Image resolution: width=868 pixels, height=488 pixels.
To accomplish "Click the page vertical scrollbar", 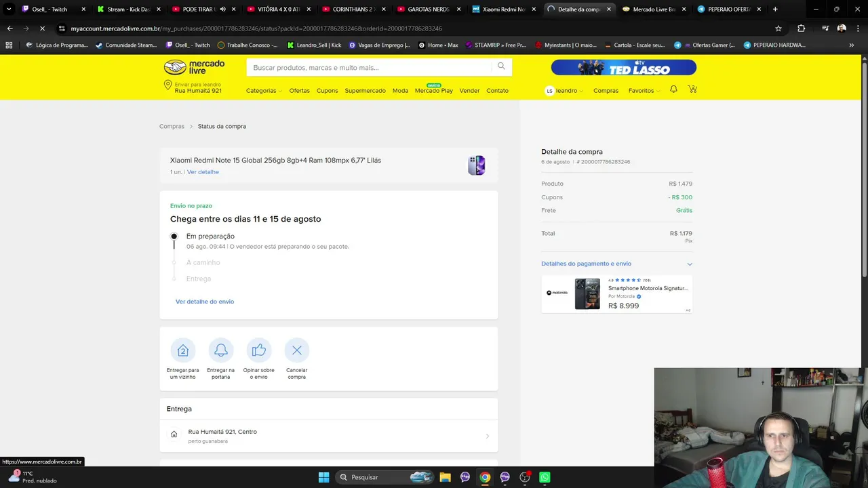I will [864, 169].
